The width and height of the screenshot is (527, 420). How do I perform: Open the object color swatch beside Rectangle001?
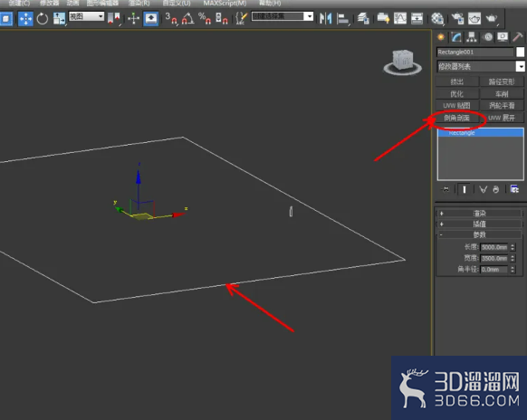(521, 52)
